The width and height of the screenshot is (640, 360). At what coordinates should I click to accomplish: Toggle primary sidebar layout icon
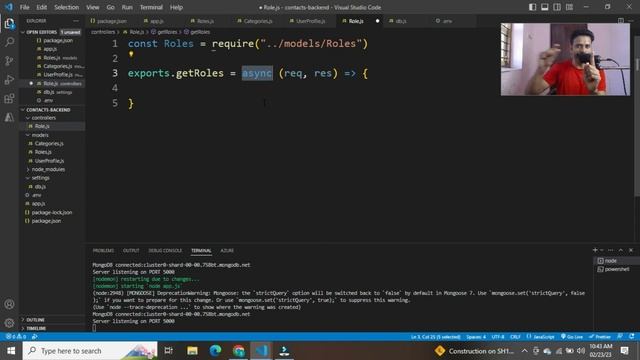coord(532,7)
